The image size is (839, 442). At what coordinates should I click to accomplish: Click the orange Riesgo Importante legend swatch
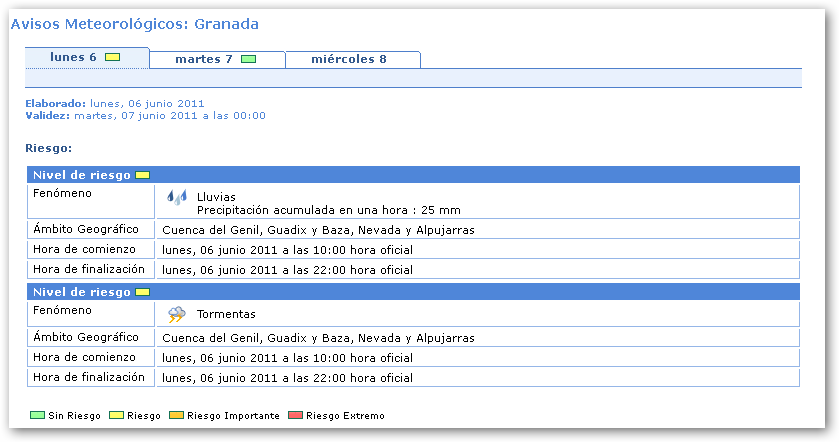click(177, 415)
